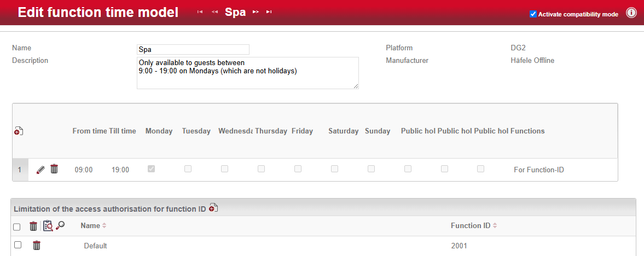Add a new time interval row
Viewport: 644px width, 256px height.
coord(18,131)
